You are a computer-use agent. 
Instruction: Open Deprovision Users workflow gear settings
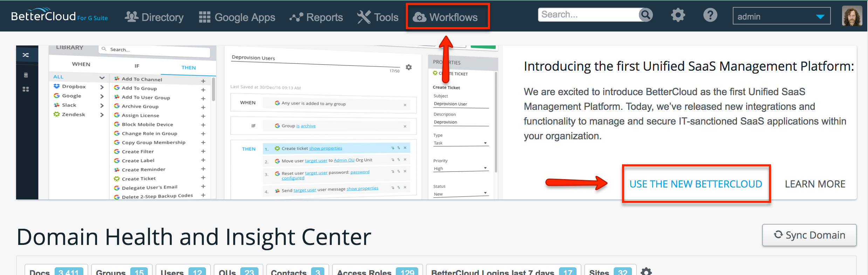(409, 67)
